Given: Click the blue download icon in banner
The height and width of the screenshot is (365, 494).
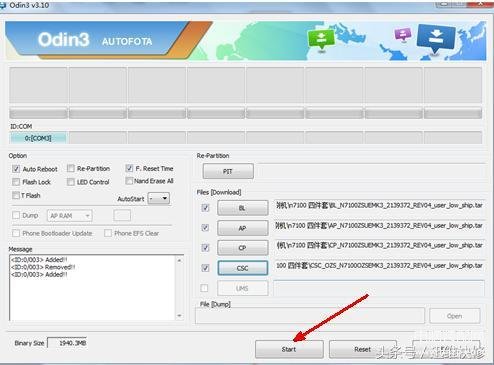Looking at the screenshot, I should point(436,39).
